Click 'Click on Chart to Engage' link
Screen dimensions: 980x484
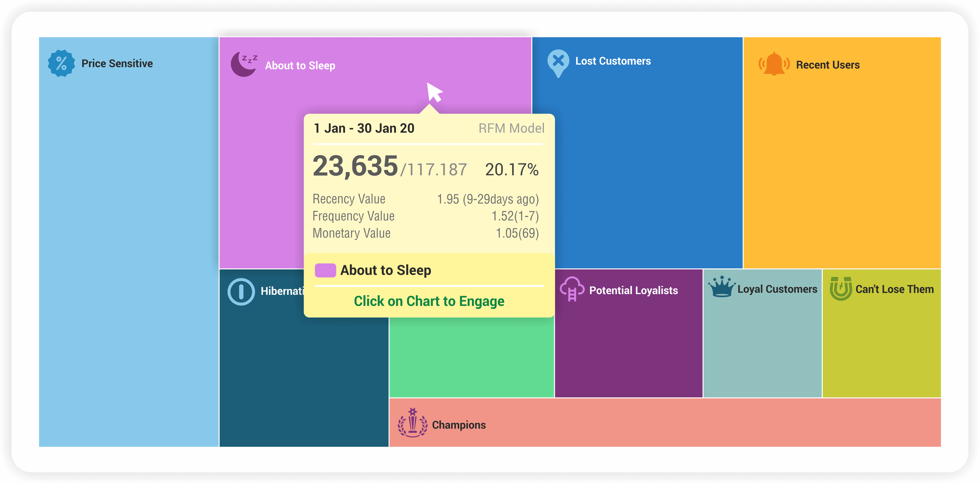[x=429, y=301]
